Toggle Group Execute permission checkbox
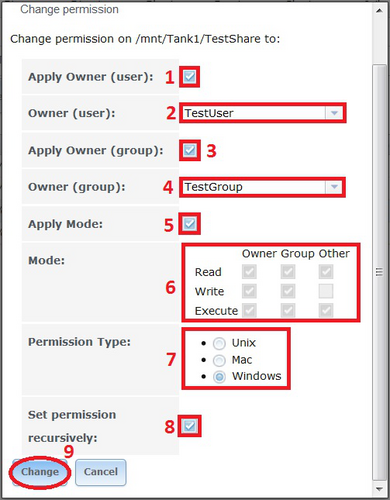Viewport: 390px width, 500px height. coord(288,310)
